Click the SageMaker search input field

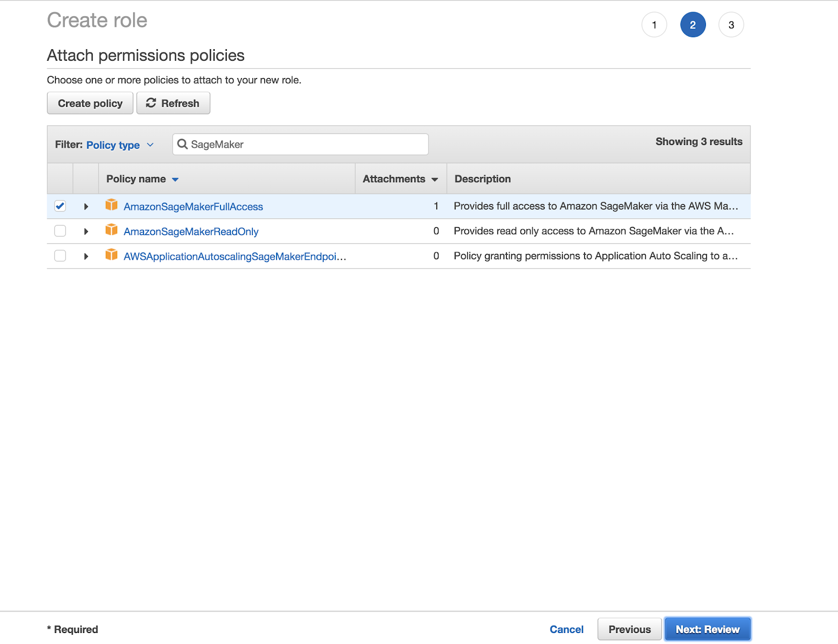point(306,145)
